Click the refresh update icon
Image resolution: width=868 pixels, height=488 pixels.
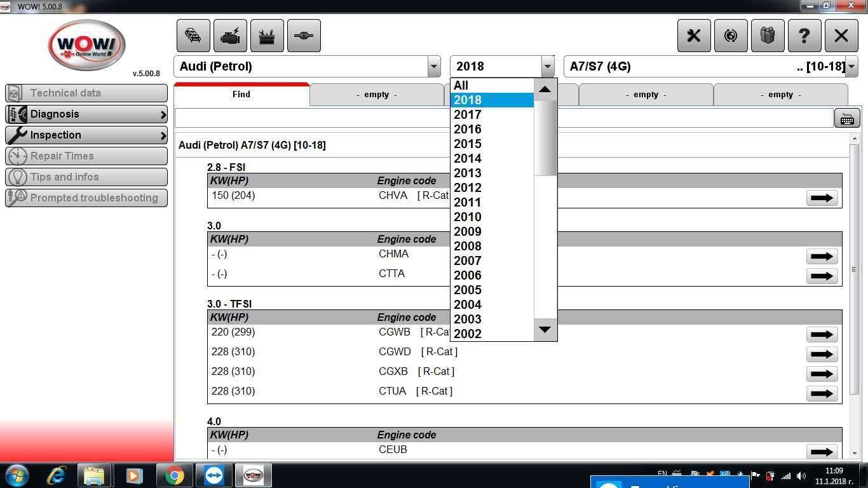731,36
